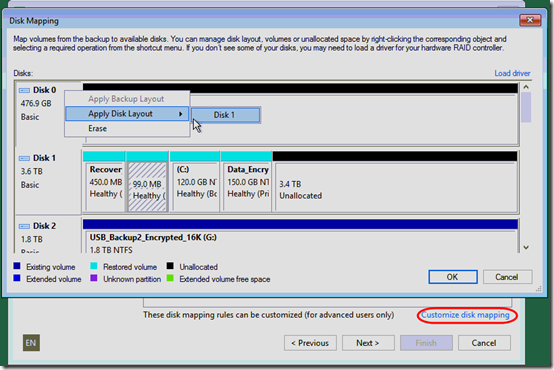
Task: Open Customize disk mapping link
Action: tap(465, 315)
